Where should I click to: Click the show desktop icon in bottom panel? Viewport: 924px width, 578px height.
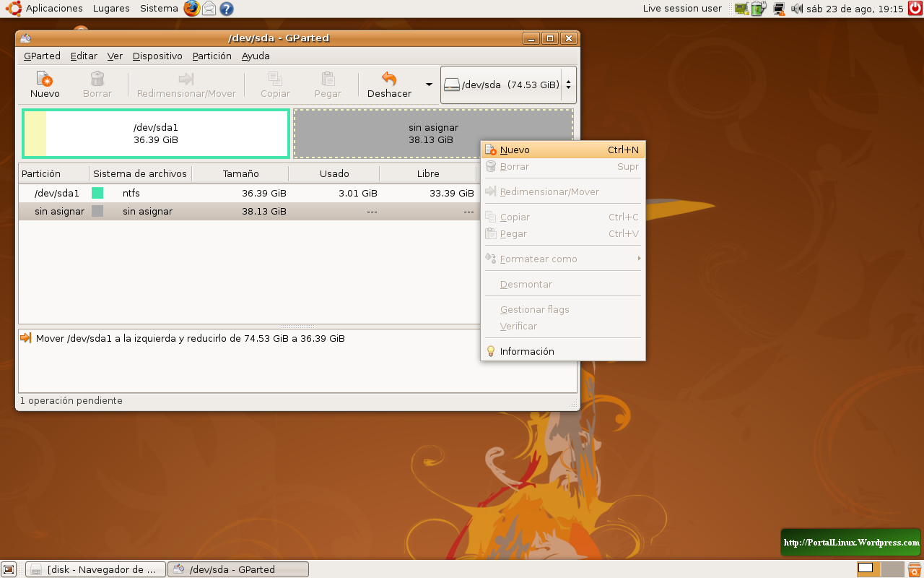[x=9, y=569]
